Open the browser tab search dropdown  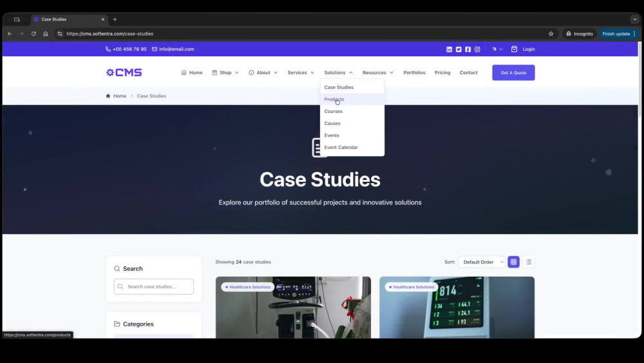634,19
